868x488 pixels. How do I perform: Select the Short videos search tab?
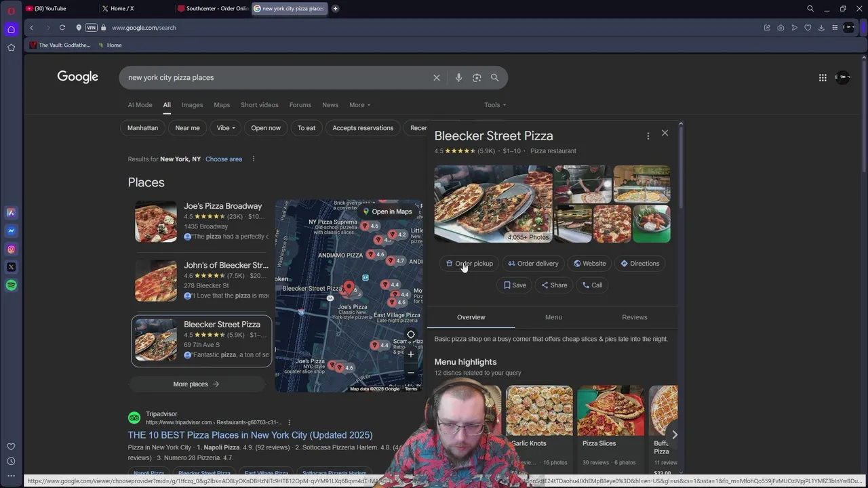pyautogui.click(x=259, y=105)
